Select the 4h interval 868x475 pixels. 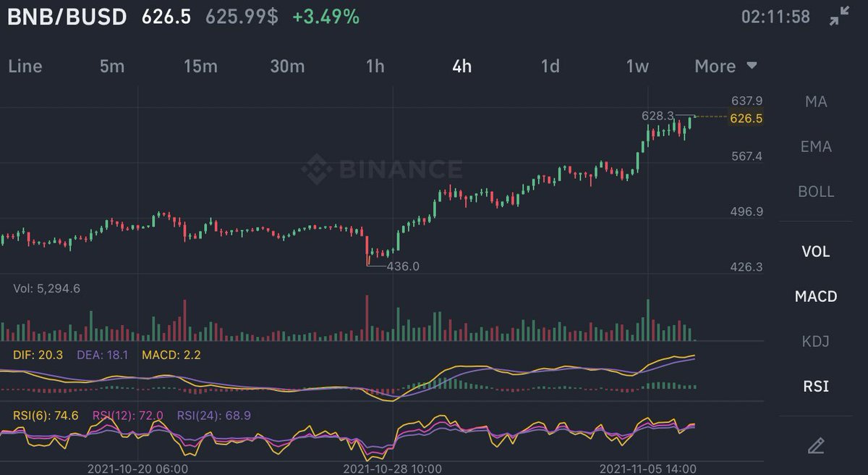pyautogui.click(x=461, y=66)
